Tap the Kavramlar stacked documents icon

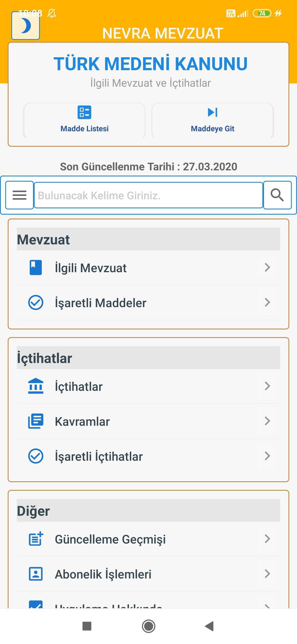(36, 421)
